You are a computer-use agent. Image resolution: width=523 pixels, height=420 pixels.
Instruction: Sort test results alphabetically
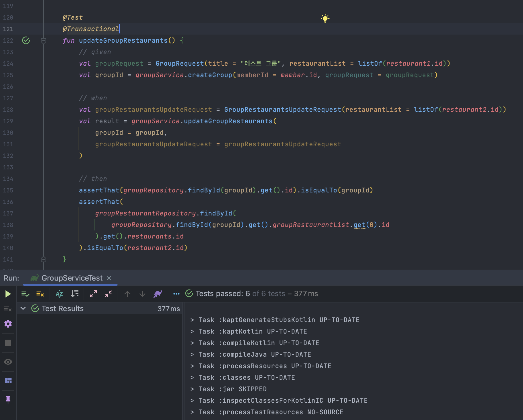pos(59,294)
